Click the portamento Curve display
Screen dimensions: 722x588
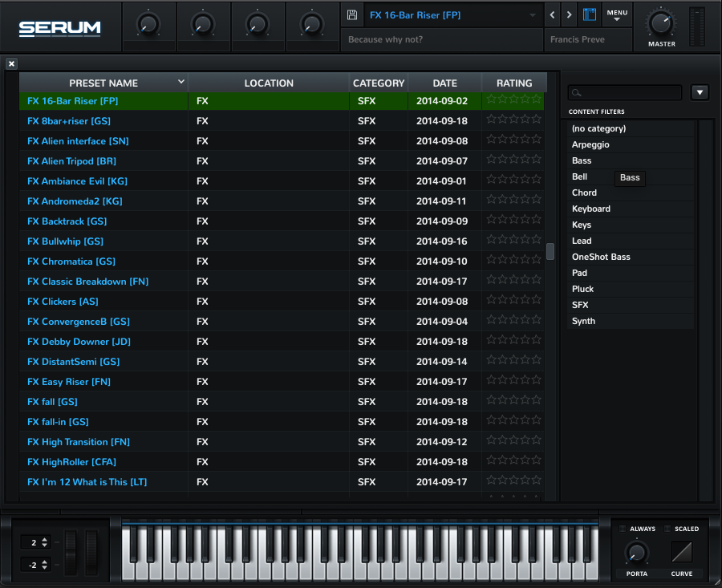(x=681, y=552)
